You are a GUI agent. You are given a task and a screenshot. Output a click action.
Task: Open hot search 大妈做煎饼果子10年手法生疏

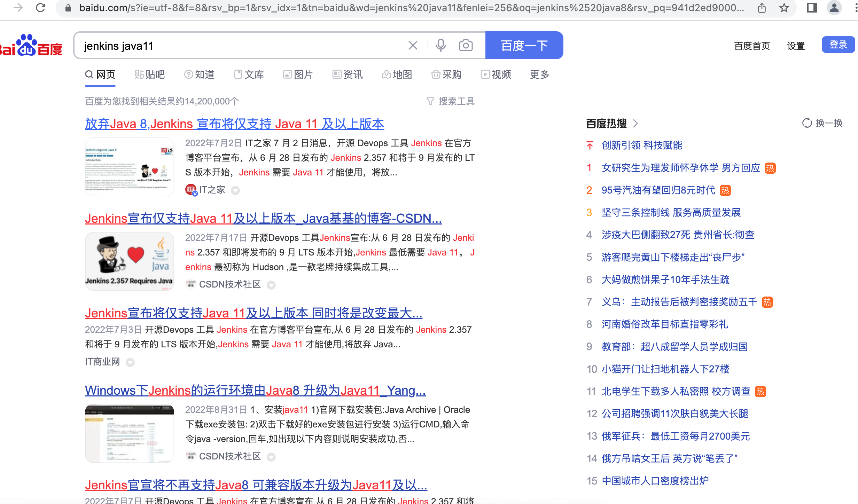(x=665, y=280)
